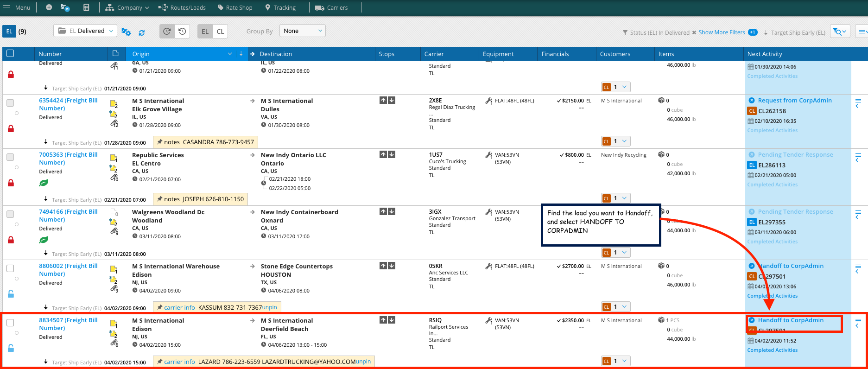868x369 pixels.
Task: Click Show More Filters link
Action: pyautogui.click(x=722, y=32)
